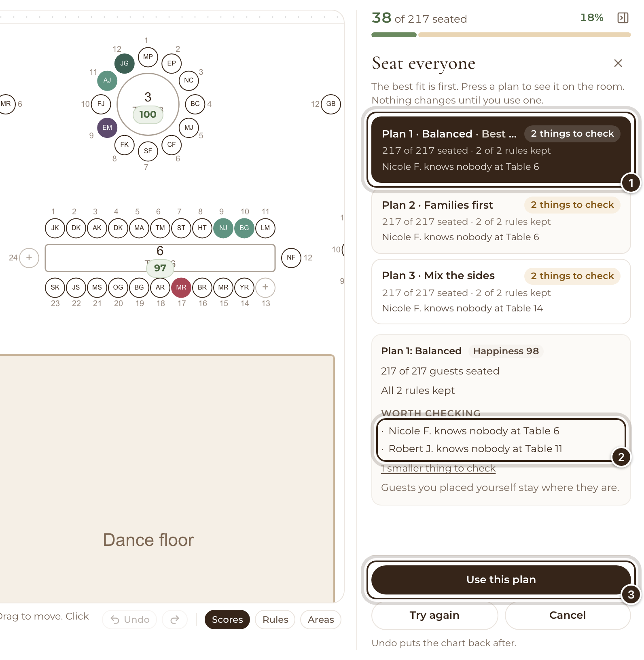This screenshot has width=644, height=660.
Task: Collapse the side panel icon
Action: pyautogui.click(x=623, y=18)
